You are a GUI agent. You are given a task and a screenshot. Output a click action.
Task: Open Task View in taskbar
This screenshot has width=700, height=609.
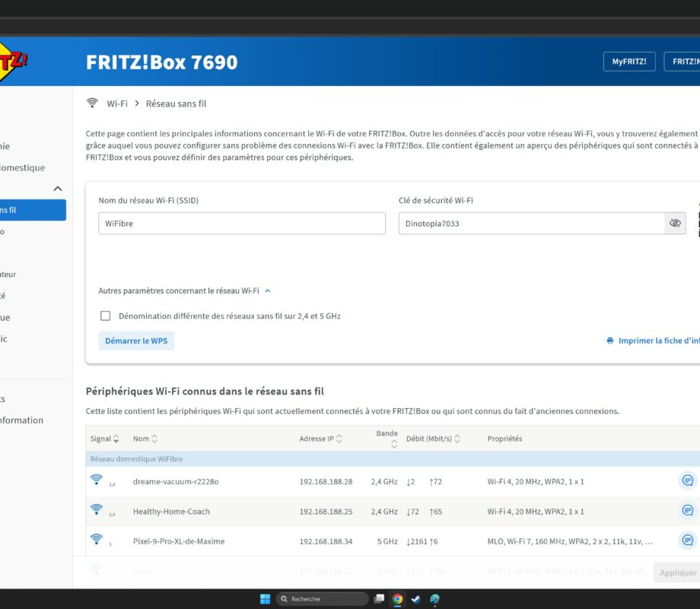[x=379, y=599]
